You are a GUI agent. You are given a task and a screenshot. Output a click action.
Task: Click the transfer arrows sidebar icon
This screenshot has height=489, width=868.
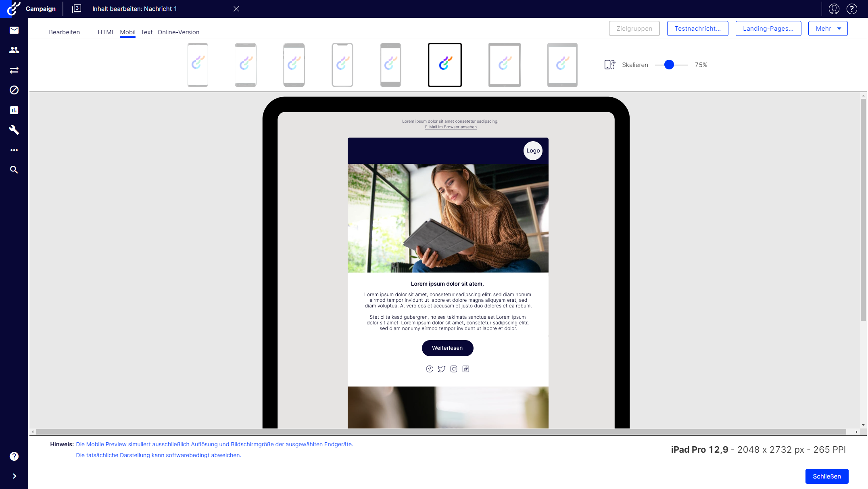14,70
